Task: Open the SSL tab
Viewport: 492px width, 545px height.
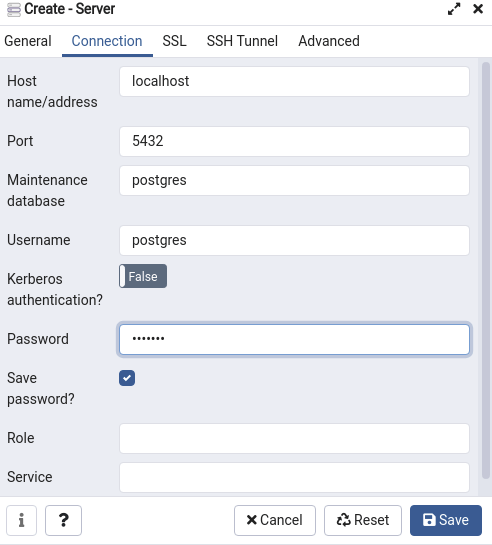Action: 174,41
